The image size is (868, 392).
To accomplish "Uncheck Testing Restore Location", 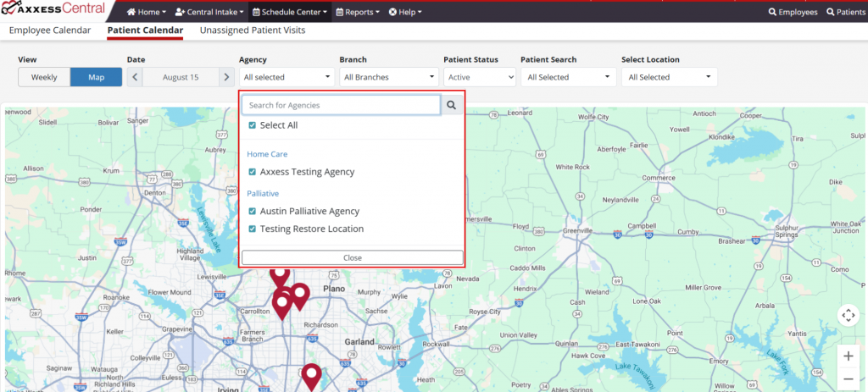I will click(x=253, y=229).
